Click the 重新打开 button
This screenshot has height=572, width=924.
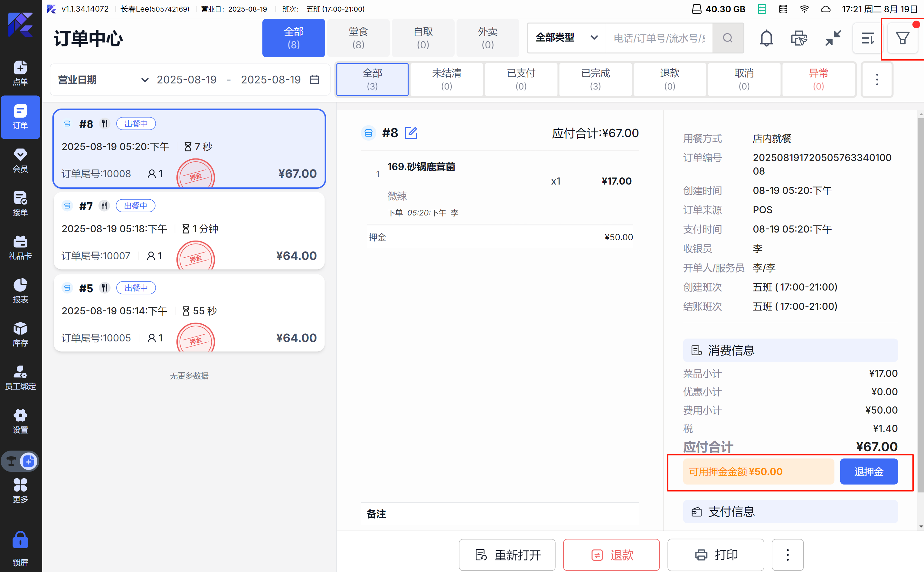pyautogui.click(x=507, y=555)
